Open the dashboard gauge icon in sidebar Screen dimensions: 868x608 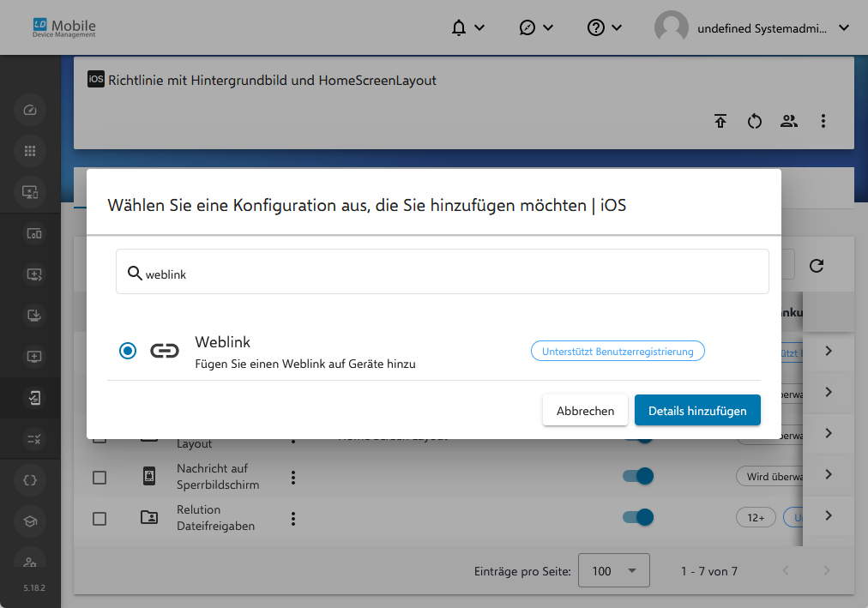click(x=30, y=110)
